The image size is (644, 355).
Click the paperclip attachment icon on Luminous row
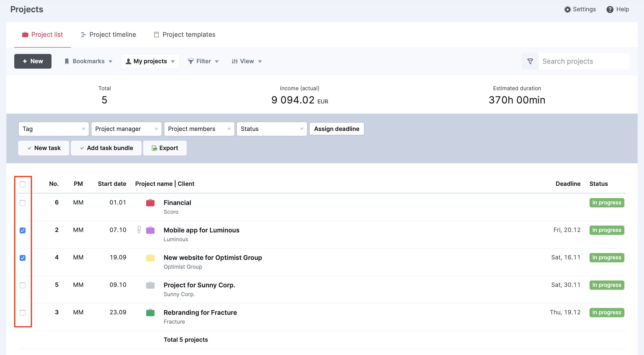coord(139,229)
